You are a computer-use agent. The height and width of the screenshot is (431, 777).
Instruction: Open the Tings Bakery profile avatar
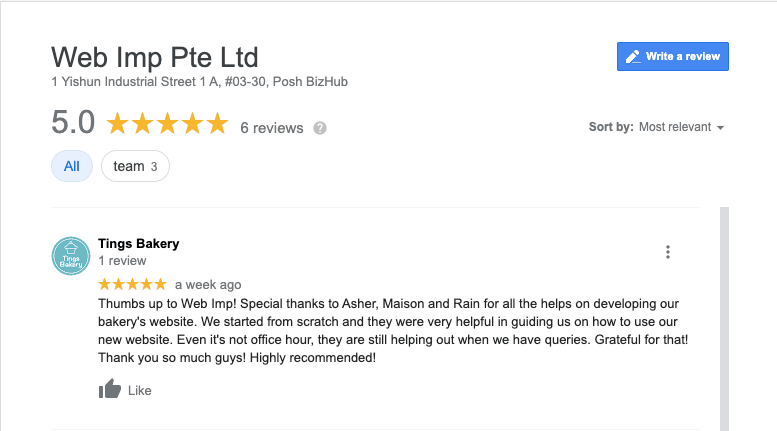coord(71,256)
